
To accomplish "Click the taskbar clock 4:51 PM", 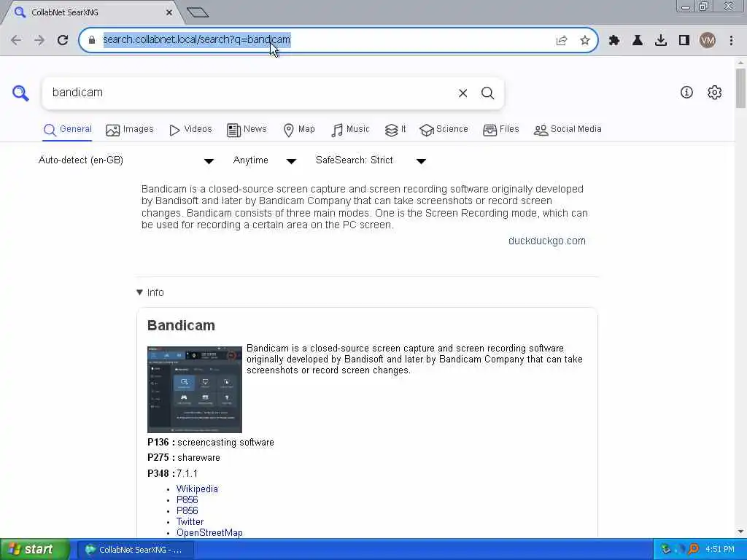I will pos(720,550).
